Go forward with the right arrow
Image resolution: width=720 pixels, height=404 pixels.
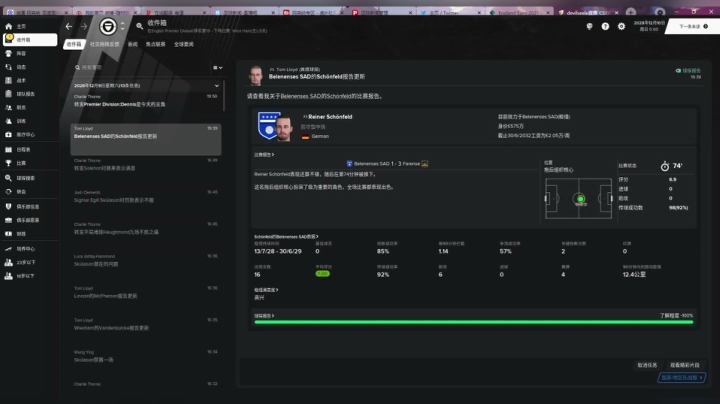tap(84, 27)
